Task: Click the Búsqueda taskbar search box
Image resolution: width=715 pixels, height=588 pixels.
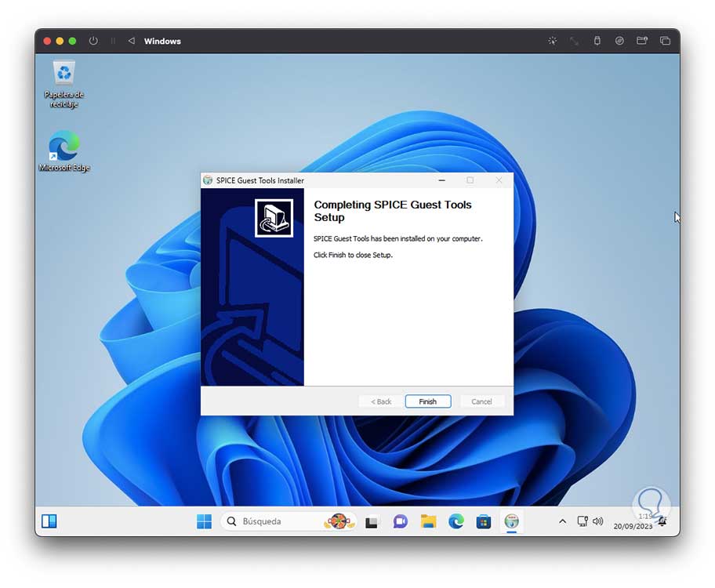Action: [289, 521]
